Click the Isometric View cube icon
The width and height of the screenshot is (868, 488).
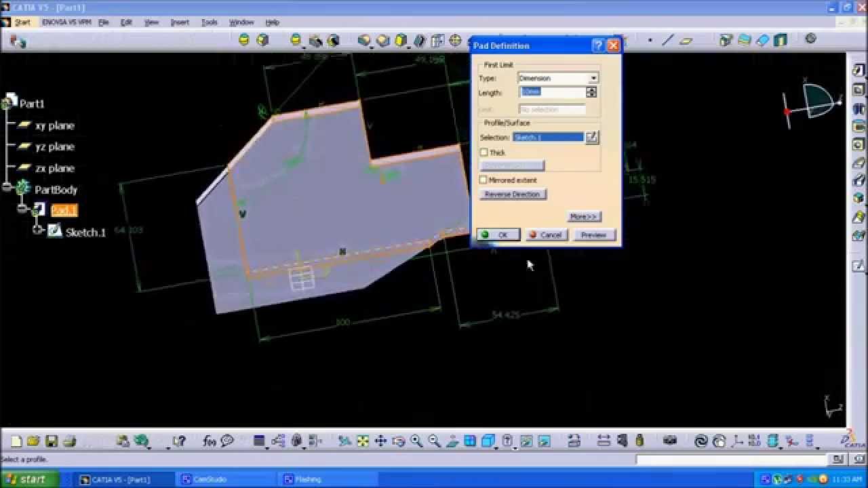pos(488,441)
